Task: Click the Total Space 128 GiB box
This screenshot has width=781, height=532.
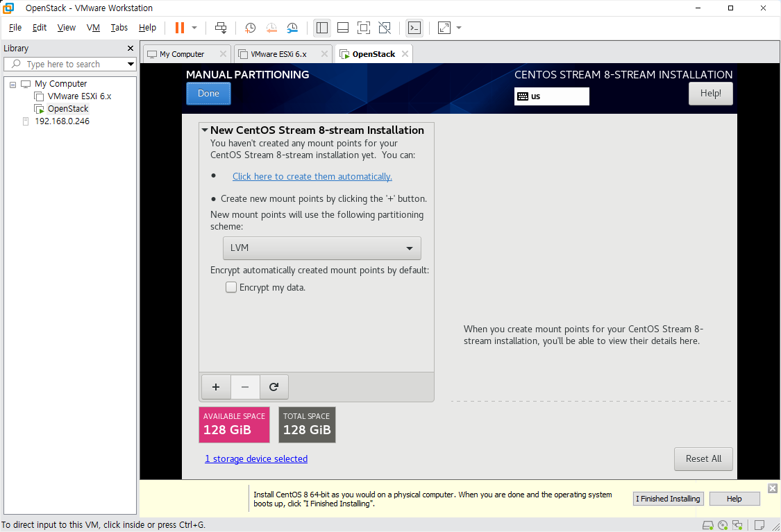Action: 306,424
